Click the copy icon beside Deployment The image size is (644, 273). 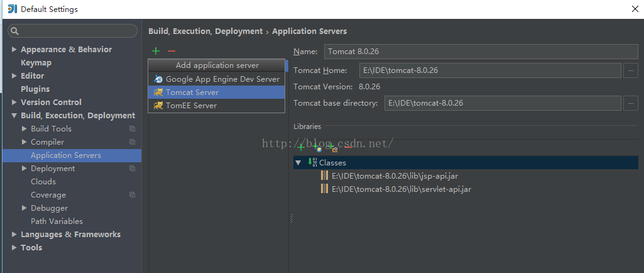pyautogui.click(x=132, y=168)
